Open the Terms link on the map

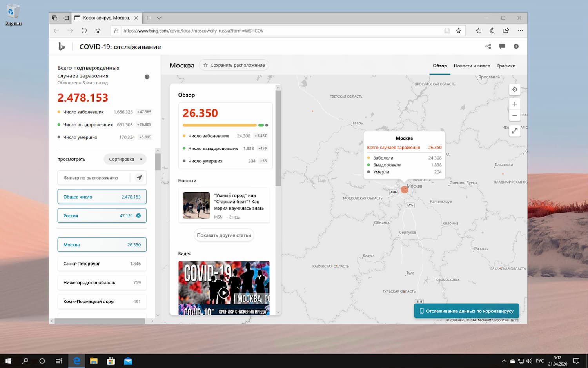point(514,320)
